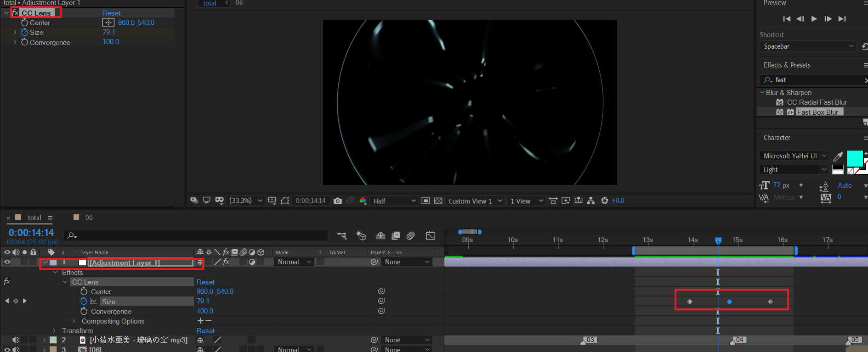Collapse the Blur & Sharpen category

click(x=763, y=93)
